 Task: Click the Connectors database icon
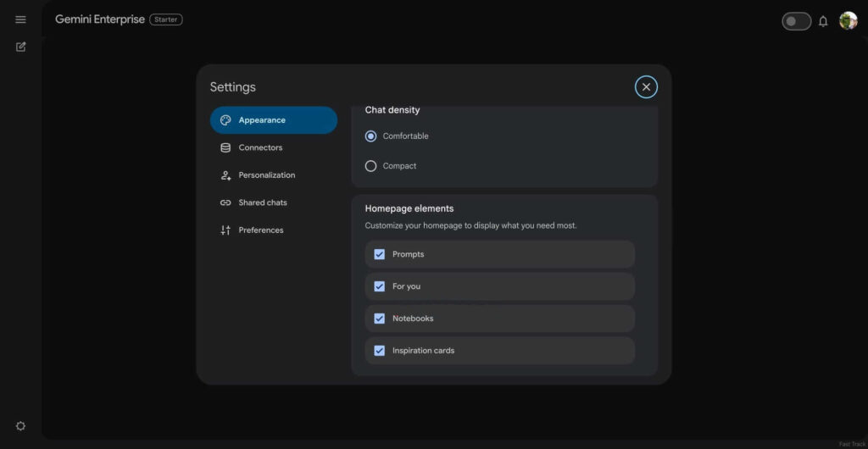point(225,147)
